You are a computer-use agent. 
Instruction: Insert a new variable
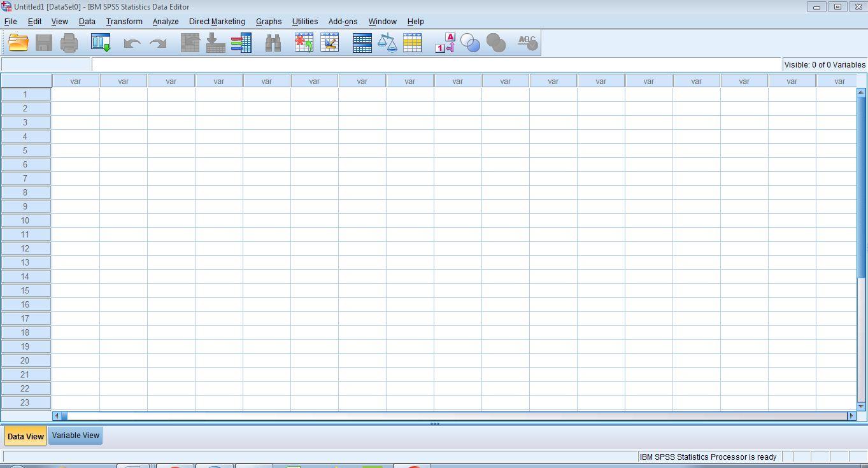coord(329,42)
